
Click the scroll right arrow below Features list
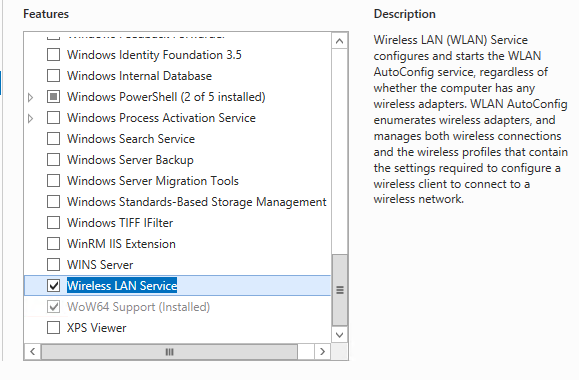point(322,351)
